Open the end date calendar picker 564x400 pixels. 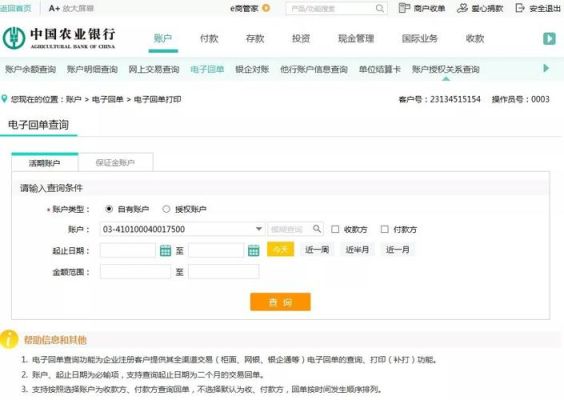coord(254,250)
